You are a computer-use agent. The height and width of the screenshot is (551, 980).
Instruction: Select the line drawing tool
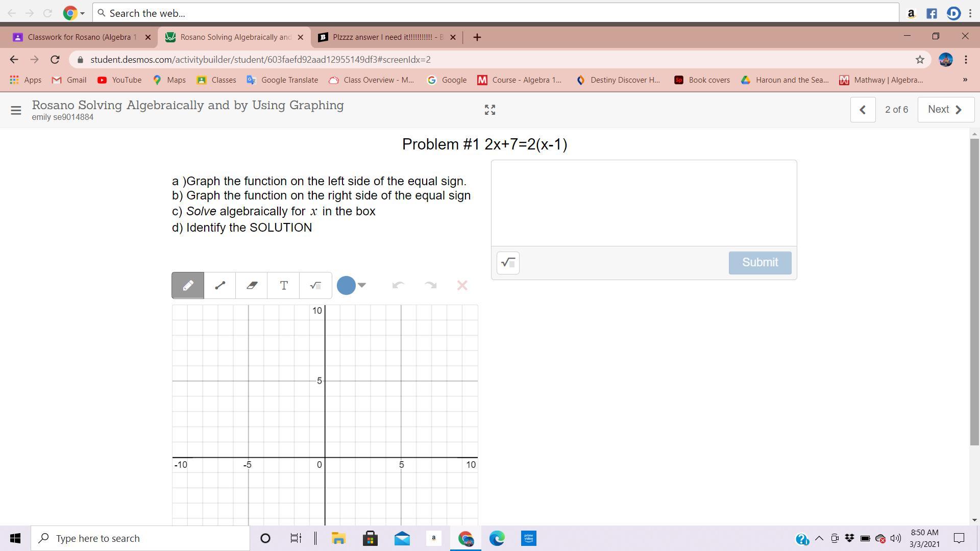220,285
